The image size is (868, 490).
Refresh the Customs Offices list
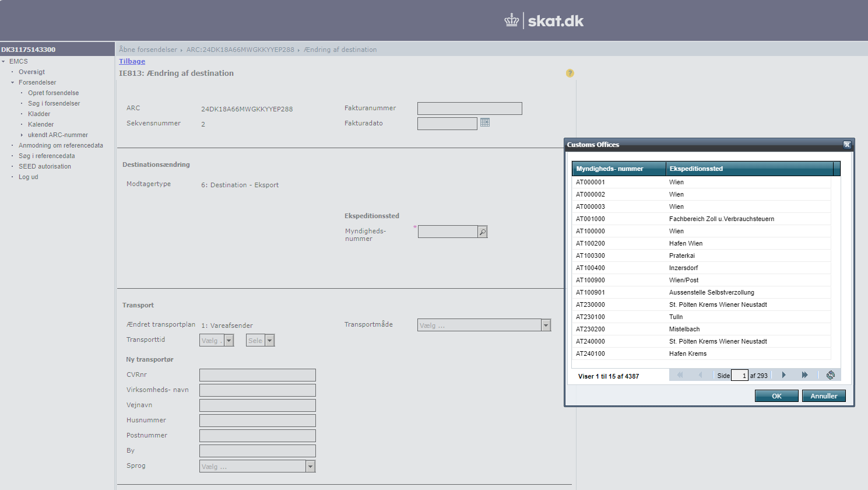click(831, 375)
